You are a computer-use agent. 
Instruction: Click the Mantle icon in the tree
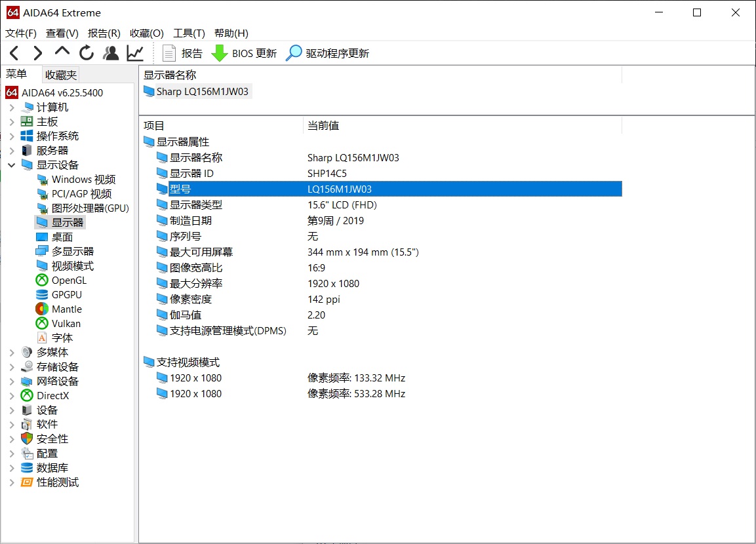pyautogui.click(x=42, y=309)
